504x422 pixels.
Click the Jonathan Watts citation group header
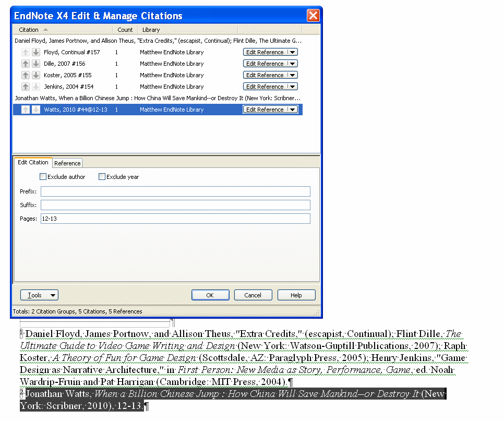158,98
